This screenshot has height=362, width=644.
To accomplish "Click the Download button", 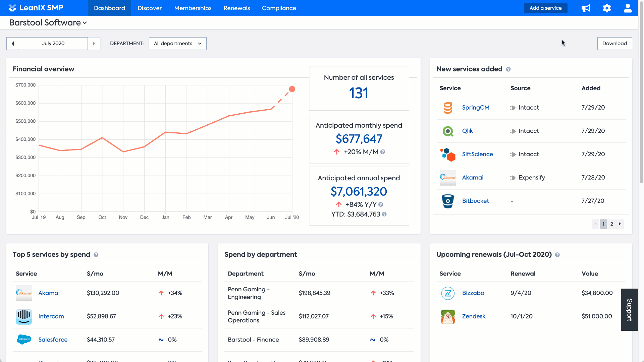I will click(x=614, y=44).
